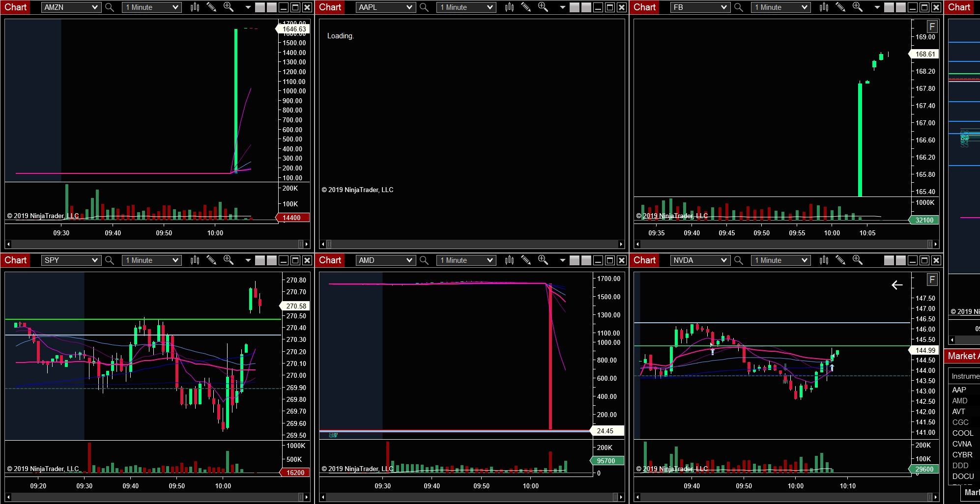Expand the toolbar overflow arrow in FB chart
The image size is (980, 504).
point(877,7)
